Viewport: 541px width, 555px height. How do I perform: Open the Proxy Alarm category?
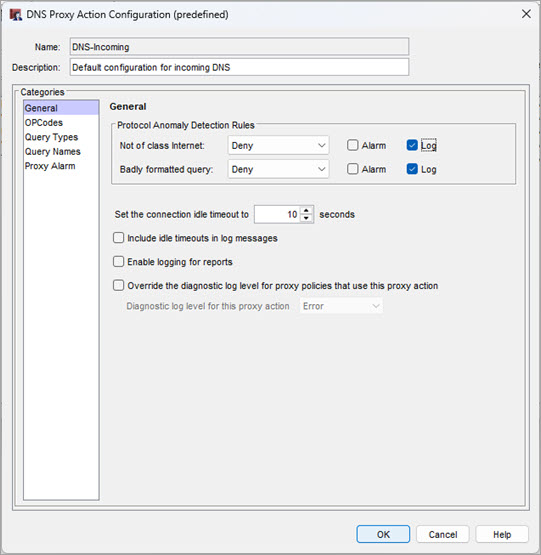[x=61, y=166]
